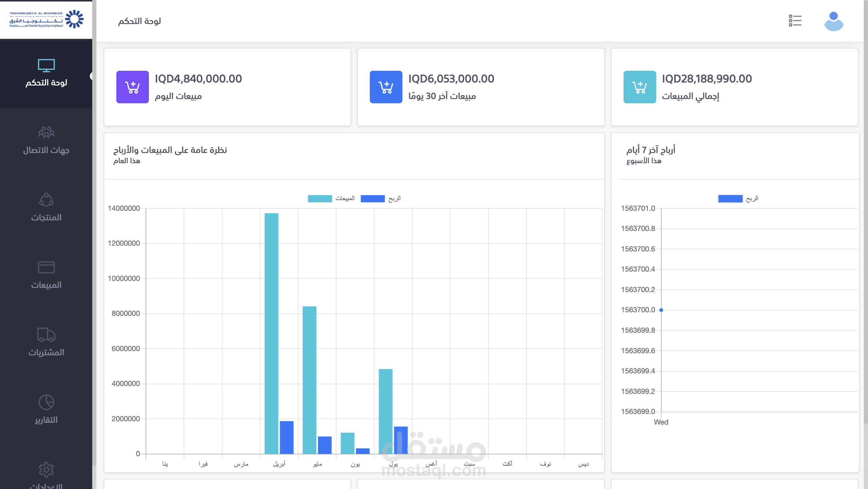The width and height of the screenshot is (868, 489).
Task: Click the لوحة التحكم page title in header
Action: (x=140, y=21)
